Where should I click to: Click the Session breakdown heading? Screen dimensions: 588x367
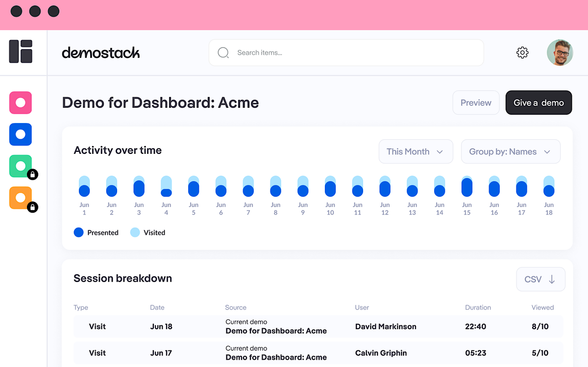pyautogui.click(x=122, y=278)
